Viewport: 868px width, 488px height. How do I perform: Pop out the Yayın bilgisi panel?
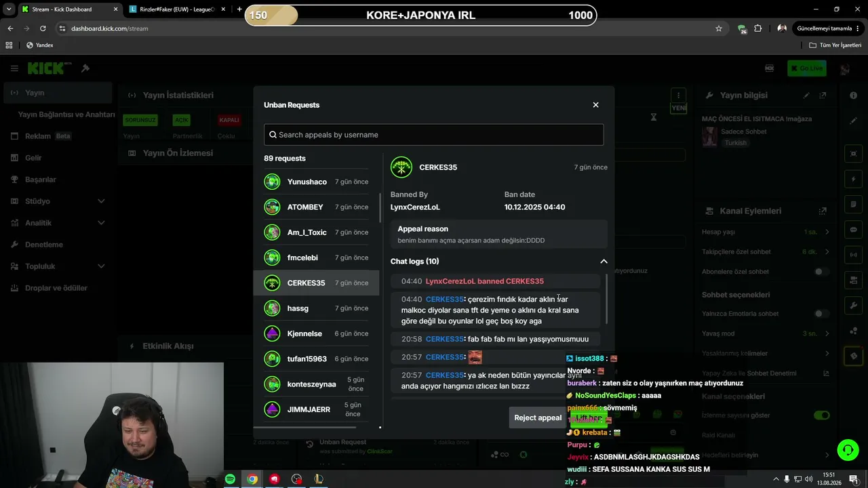823,96
